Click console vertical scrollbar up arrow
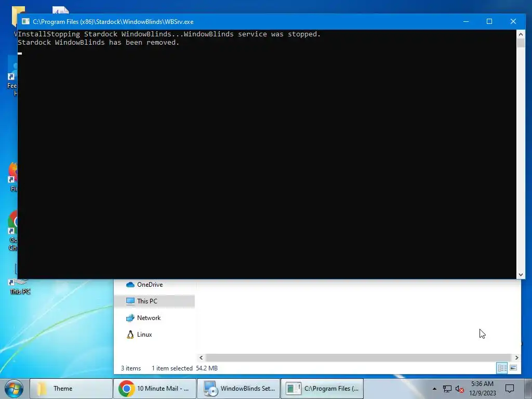Viewport: 532px width, 399px height. coord(521,34)
